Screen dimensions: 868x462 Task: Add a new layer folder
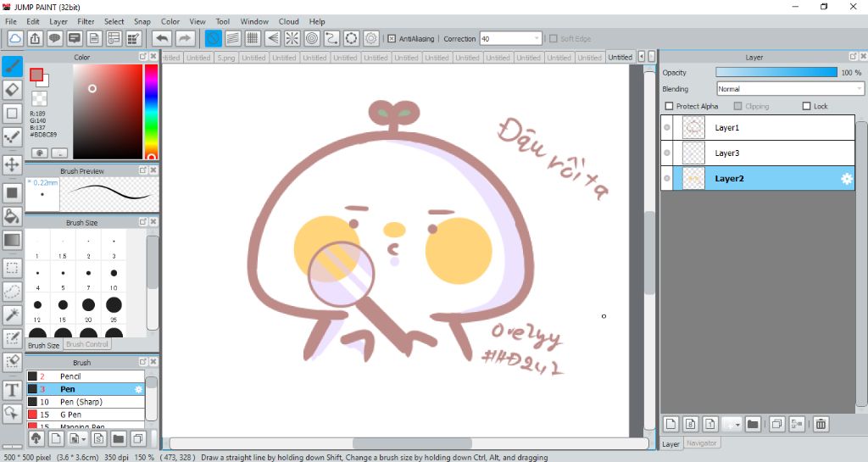[753, 425]
